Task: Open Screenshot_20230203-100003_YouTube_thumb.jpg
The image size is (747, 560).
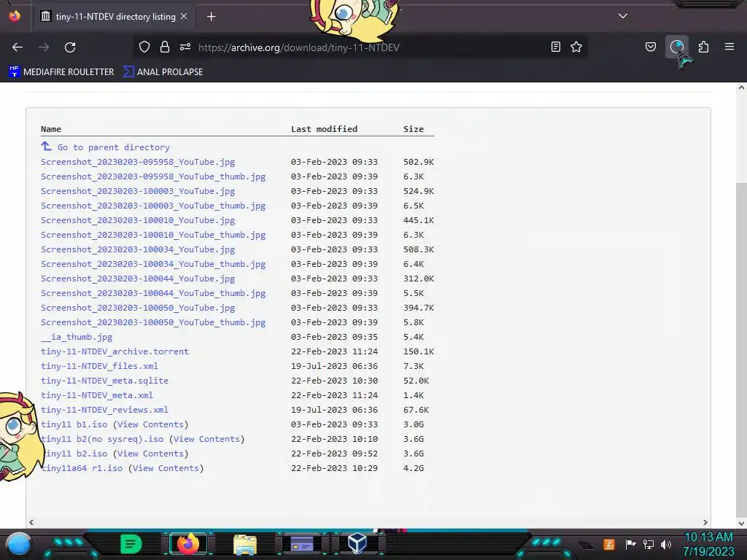Action: tap(153, 206)
